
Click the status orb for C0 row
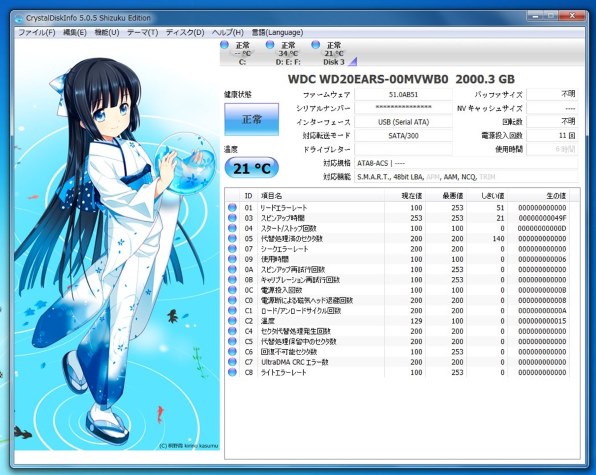[232, 300]
